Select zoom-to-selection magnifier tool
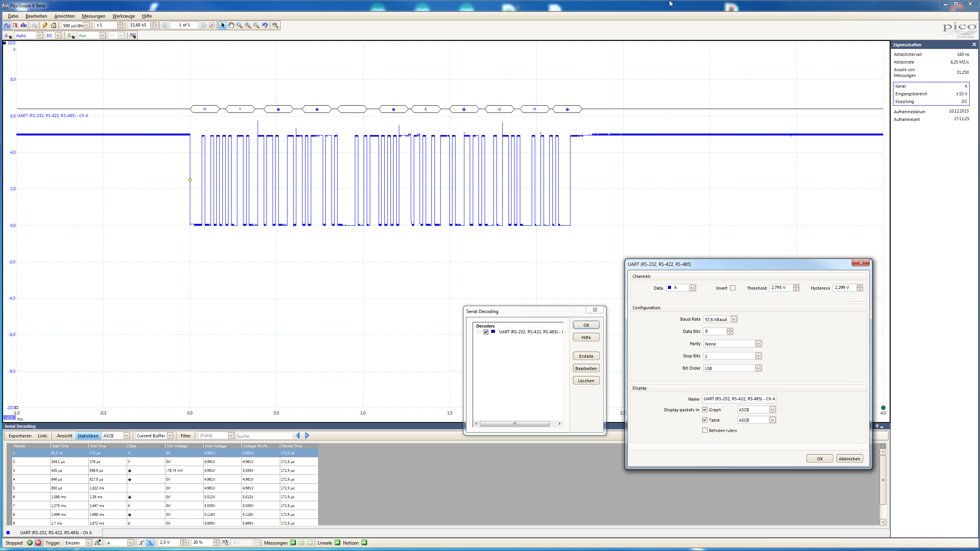980x551 pixels. click(240, 25)
